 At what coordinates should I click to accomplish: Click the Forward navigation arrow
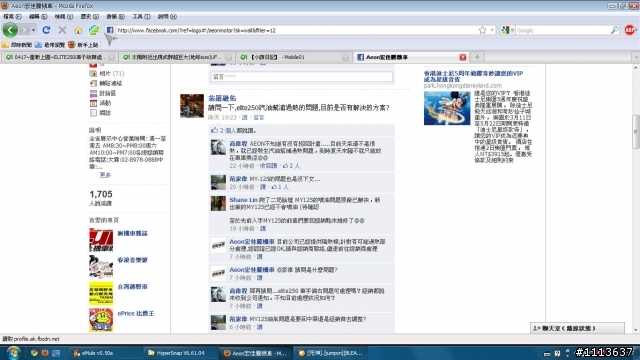click(24, 30)
